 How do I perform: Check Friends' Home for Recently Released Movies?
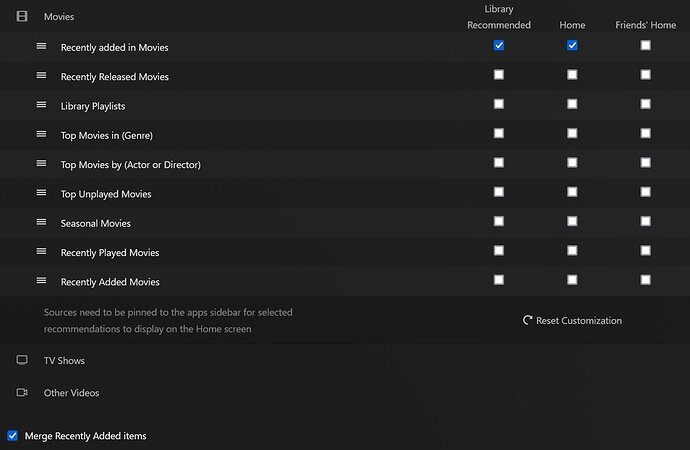click(x=646, y=75)
